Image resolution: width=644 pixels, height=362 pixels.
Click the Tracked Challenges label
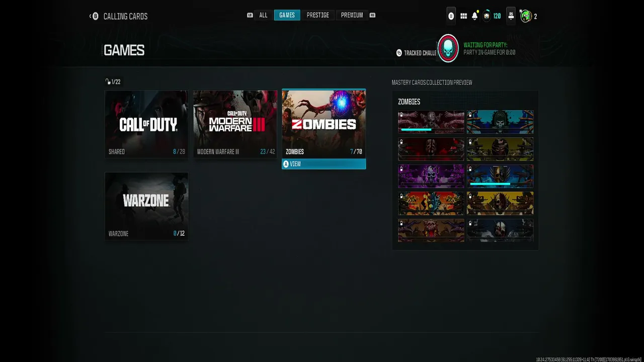(420, 53)
